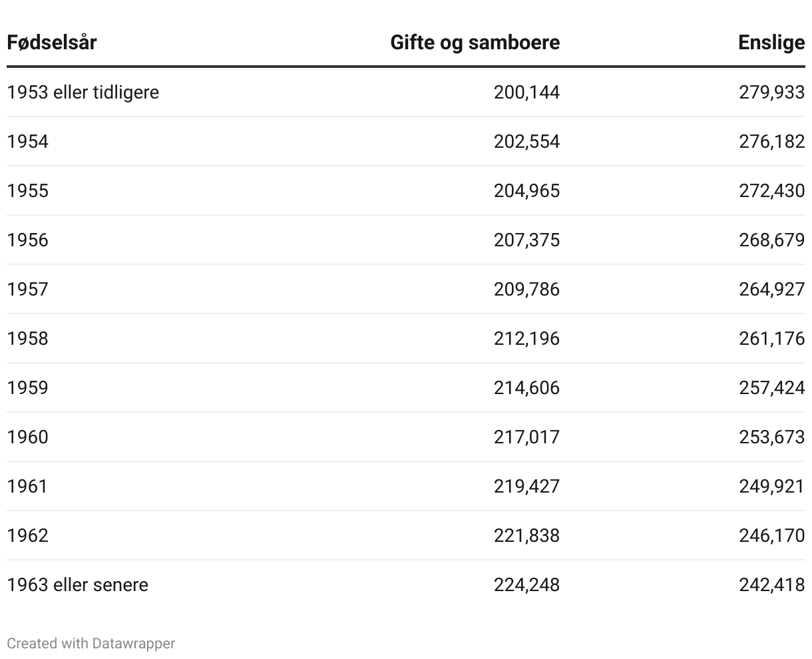Click the value 212,196

(527, 338)
